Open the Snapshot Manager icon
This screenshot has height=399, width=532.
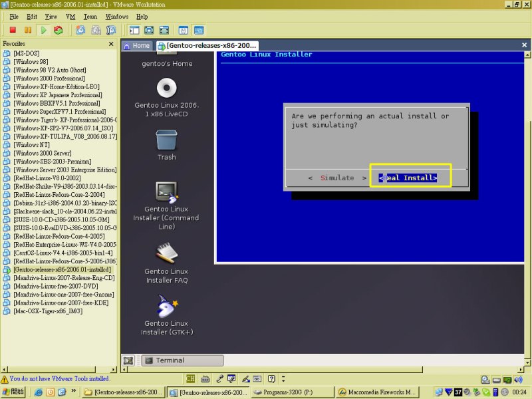(x=111, y=30)
